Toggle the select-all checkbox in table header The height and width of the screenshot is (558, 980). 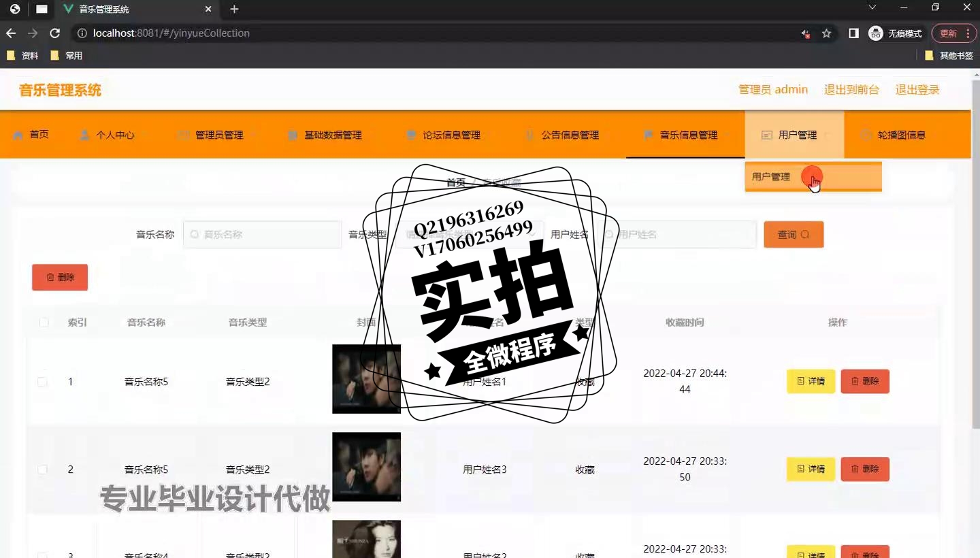44,323
